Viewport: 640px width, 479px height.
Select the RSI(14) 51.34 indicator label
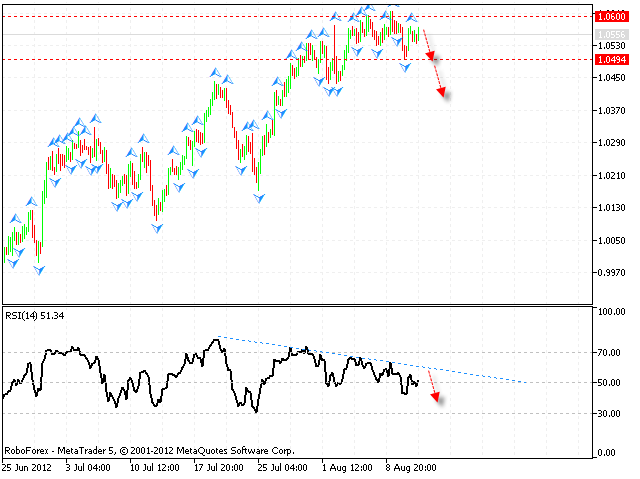click(x=35, y=316)
